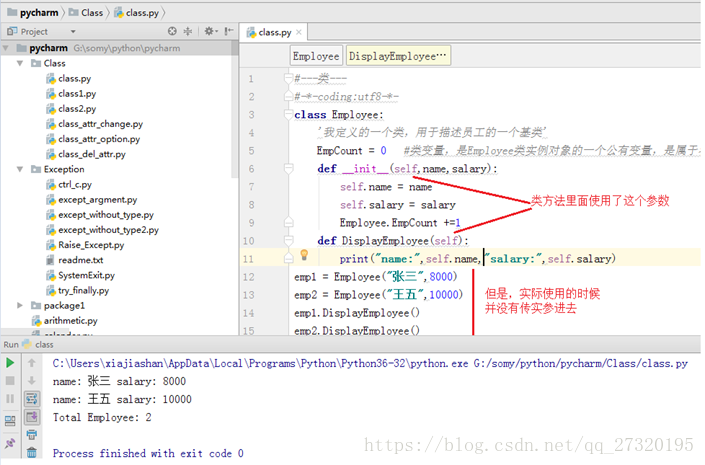The height and width of the screenshot is (465, 705).
Task: Fold the __init__ method at line 6
Action: click(289, 169)
